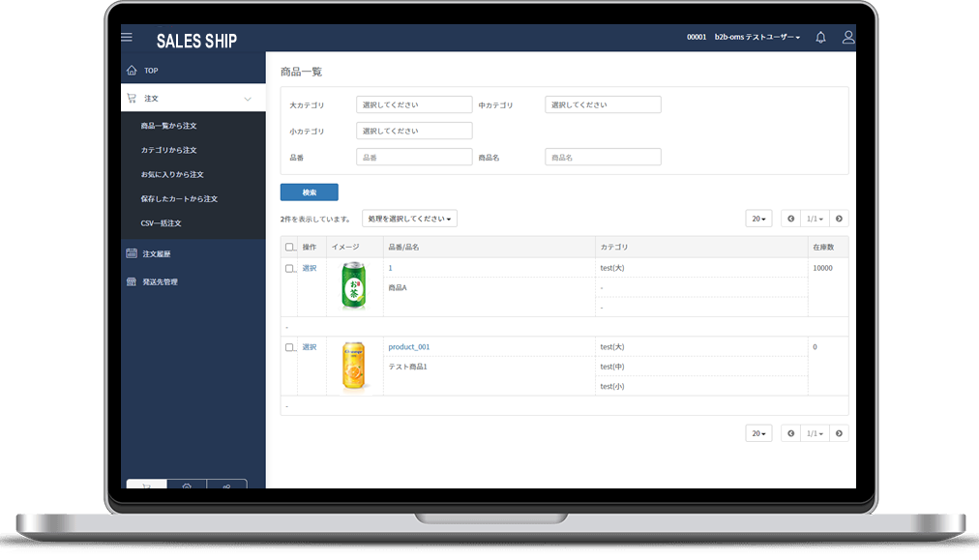Open the 大カテゴリ select box
The height and width of the screenshot is (560, 979).
[x=414, y=104]
